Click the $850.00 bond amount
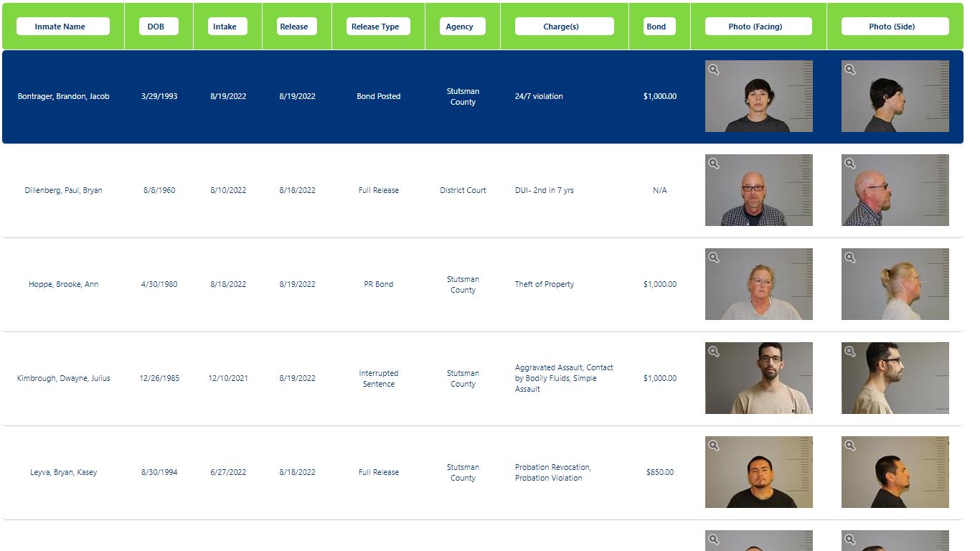This screenshot has height=551, width=980. (660, 472)
